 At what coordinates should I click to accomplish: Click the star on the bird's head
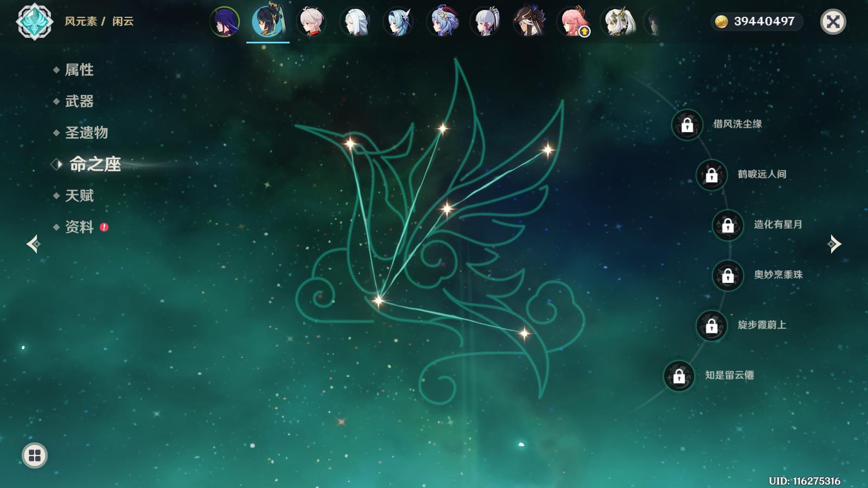click(x=350, y=143)
